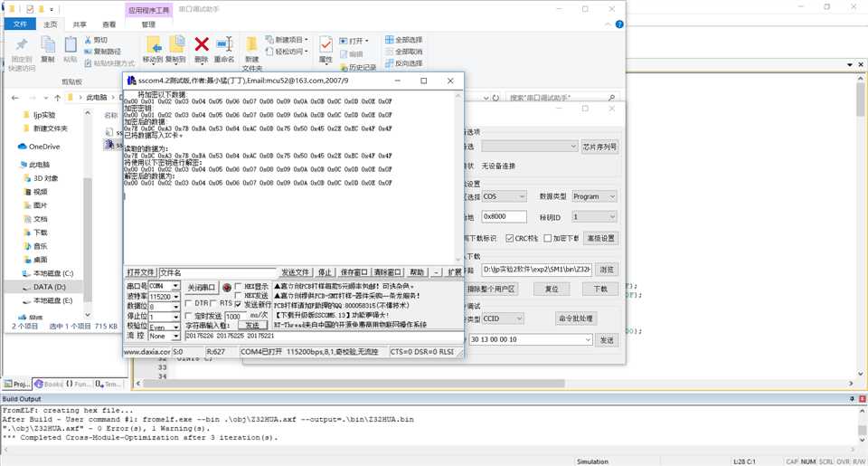
Task: Toggle the DTR checkbox
Action: pos(189,304)
